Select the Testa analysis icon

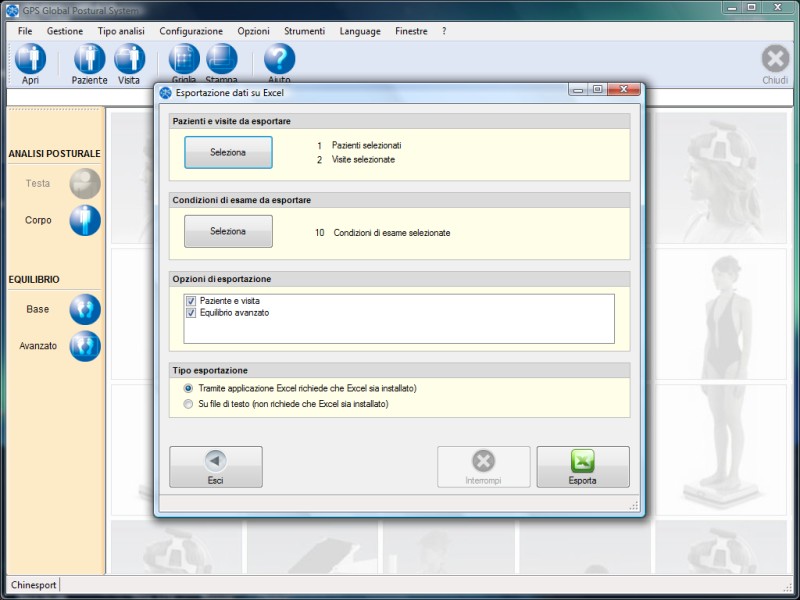tap(85, 184)
